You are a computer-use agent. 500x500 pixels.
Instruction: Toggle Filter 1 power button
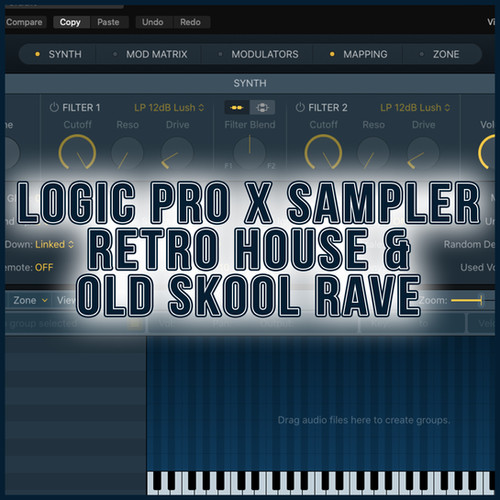point(54,107)
